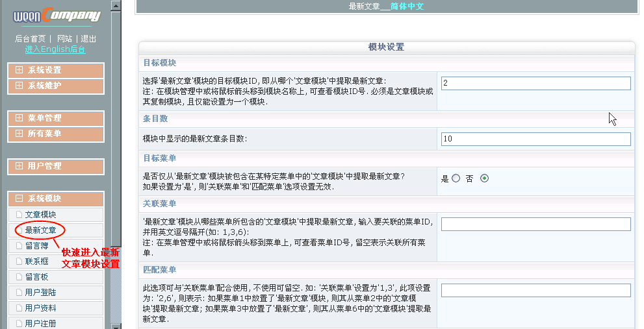Click the 简体中文 language label
This screenshot has width=644, height=329.
(407, 6)
